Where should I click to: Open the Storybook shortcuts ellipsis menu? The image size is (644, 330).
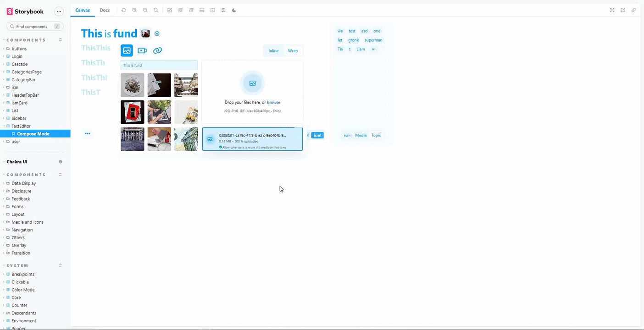coord(59,11)
